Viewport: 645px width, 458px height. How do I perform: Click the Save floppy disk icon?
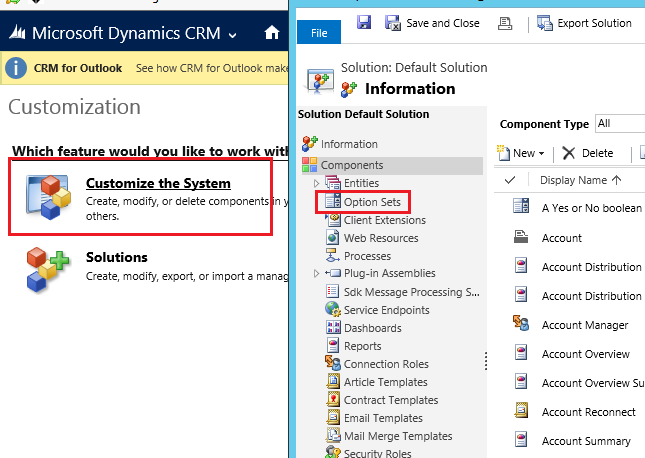[x=364, y=23]
